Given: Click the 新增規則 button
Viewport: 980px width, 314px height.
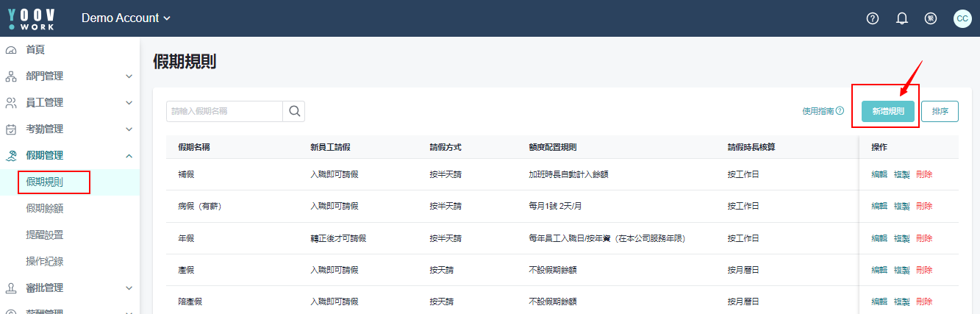Looking at the screenshot, I should [888, 111].
